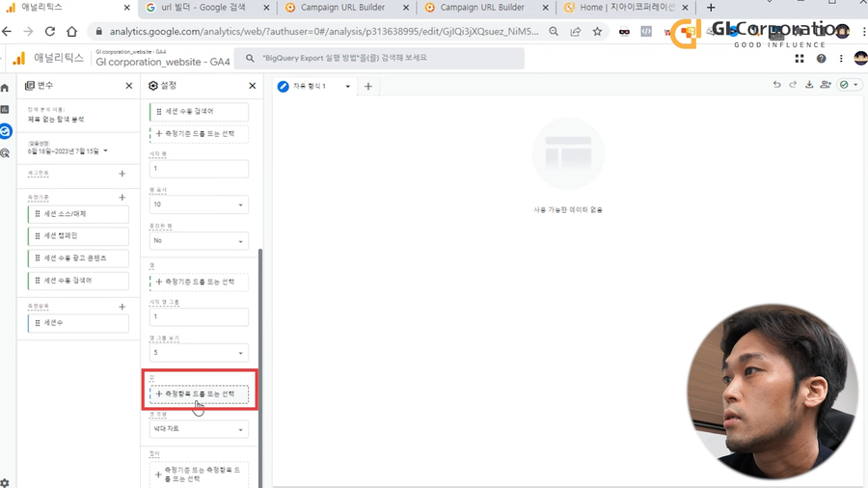Image resolution: width=868 pixels, height=488 pixels.
Task: Open the 열 그룹 보기 dropdown showing 5
Action: (199, 352)
